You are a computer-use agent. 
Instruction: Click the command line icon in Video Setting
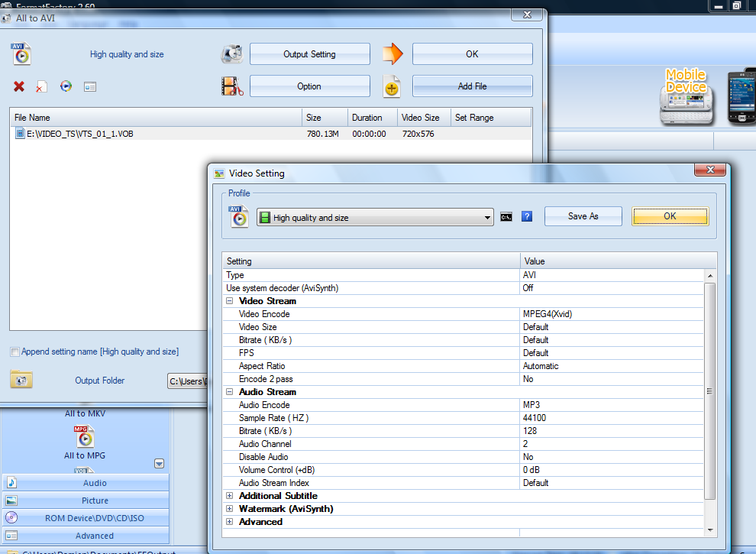click(506, 217)
